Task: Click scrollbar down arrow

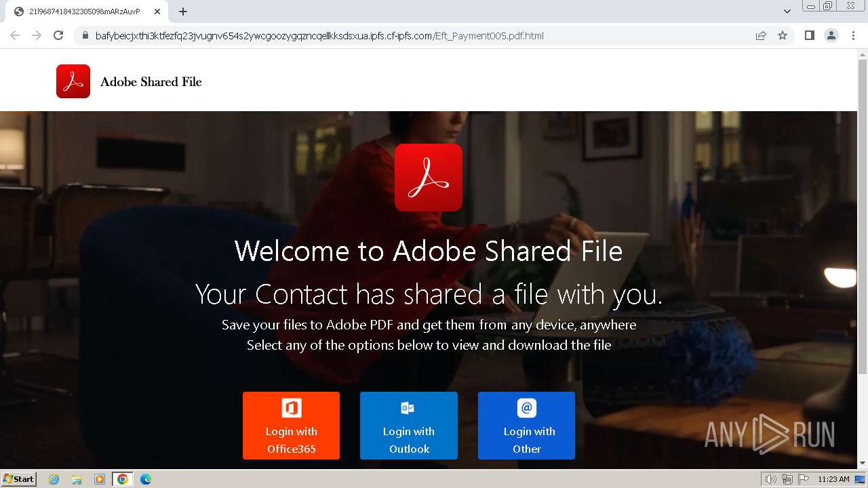Action: coord(863,464)
